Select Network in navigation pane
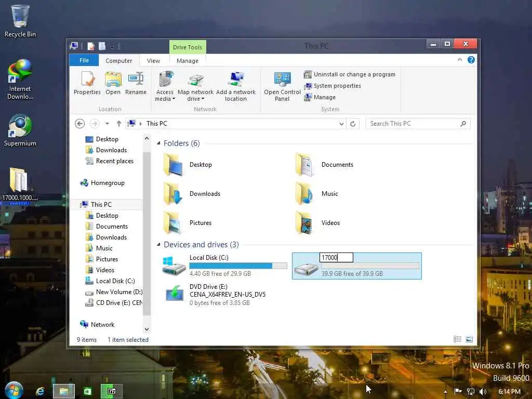Screen dimensions: 532x399 click(x=97, y=324)
